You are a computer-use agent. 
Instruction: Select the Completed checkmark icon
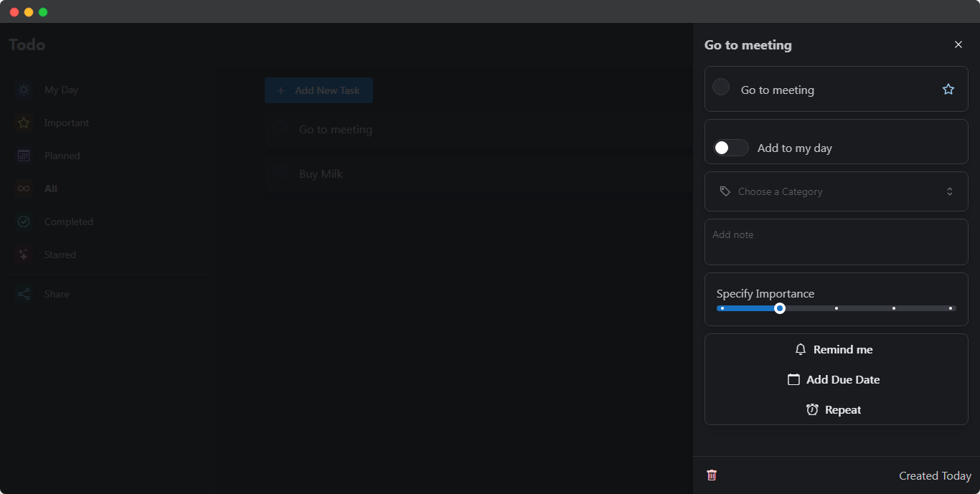tap(24, 222)
